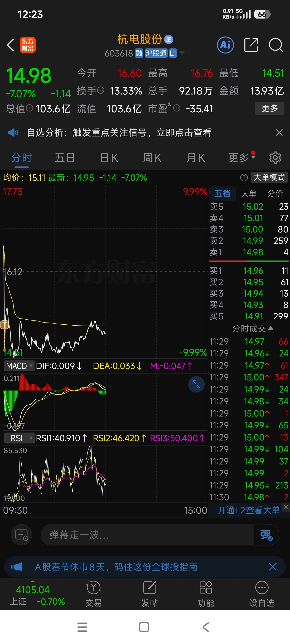Open the AI assistant icon
Viewport: 290px width, 644px height.
[x=225, y=45]
